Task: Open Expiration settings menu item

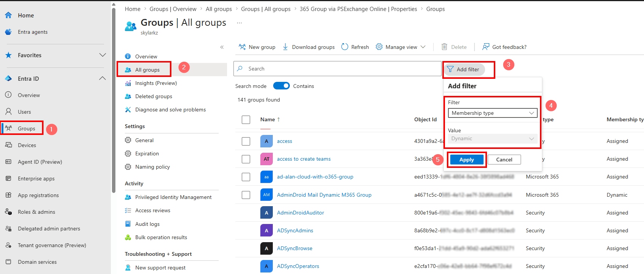Action: pos(147,153)
